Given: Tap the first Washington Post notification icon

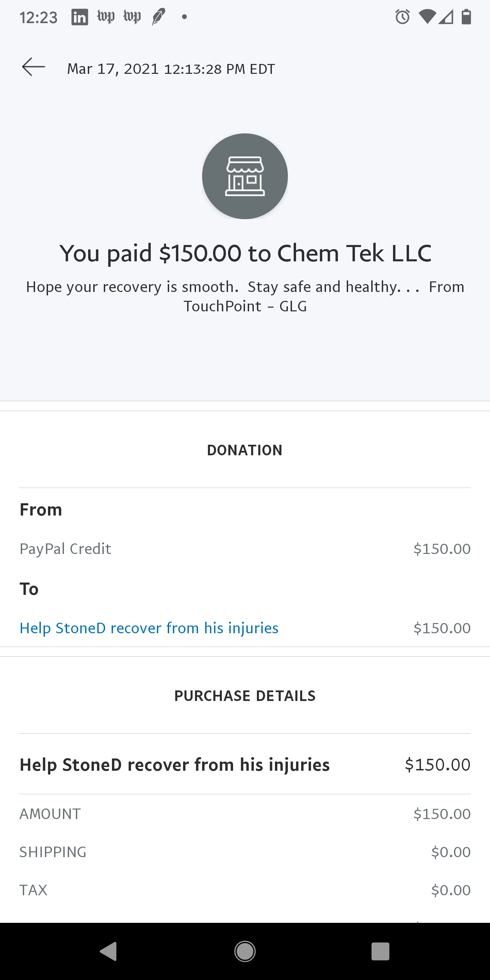Looking at the screenshot, I should click(x=106, y=17).
